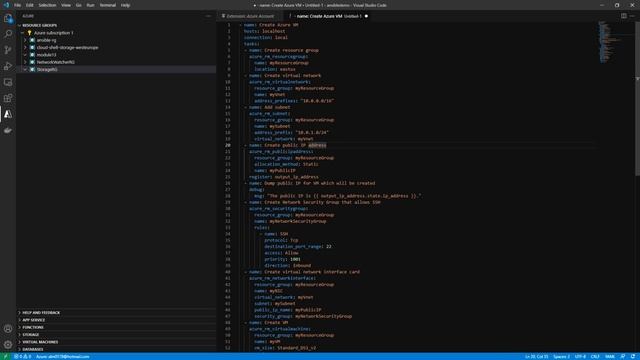Expand the App Service section
Viewport: 640px width, 360px height.
(19, 320)
